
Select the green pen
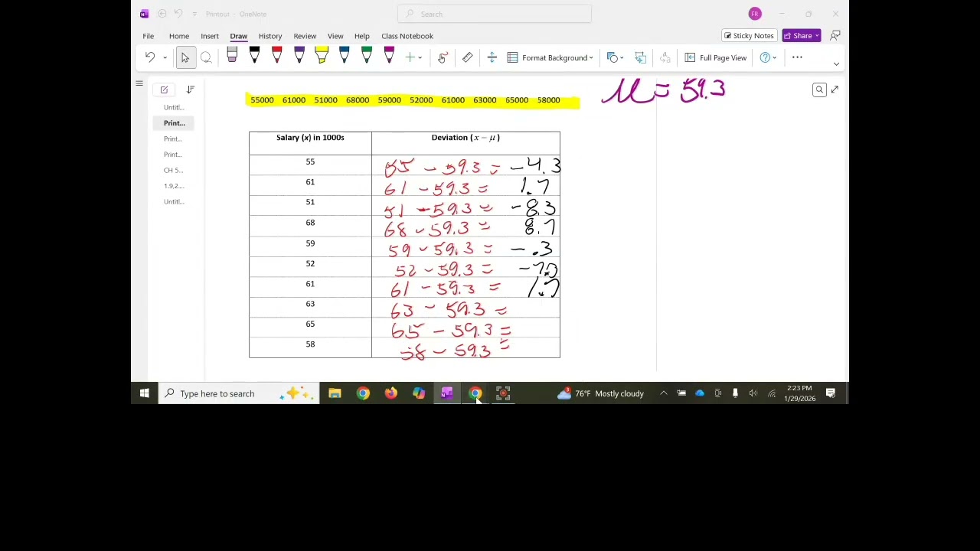[x=367, y=55]
